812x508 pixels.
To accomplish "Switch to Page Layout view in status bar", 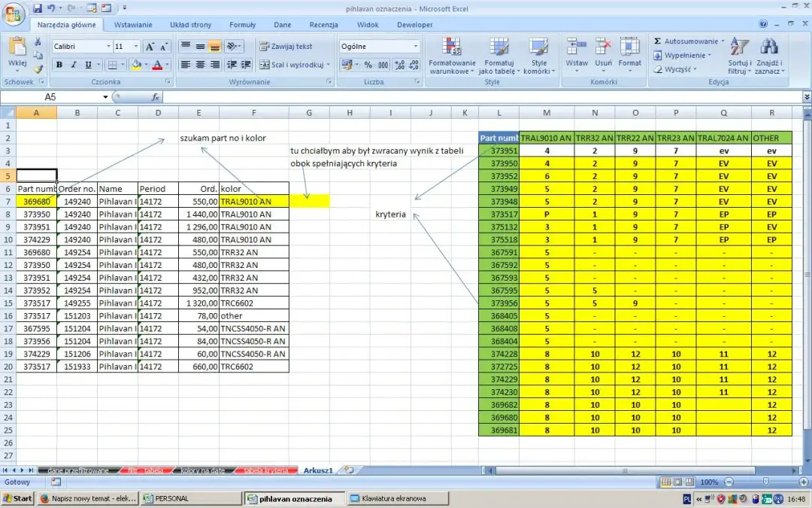I will pyautogui.click(x=678, y=482).
